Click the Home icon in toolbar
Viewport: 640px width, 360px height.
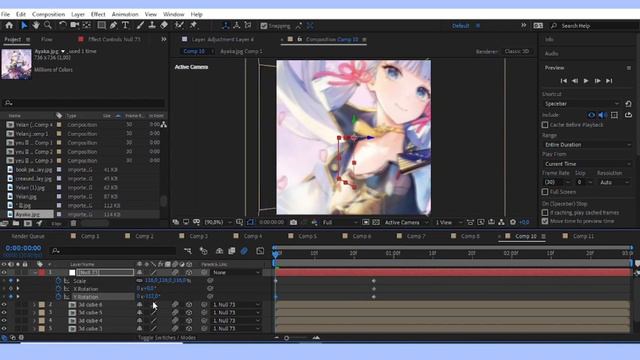pyautogui.click(x=9, y=25)
